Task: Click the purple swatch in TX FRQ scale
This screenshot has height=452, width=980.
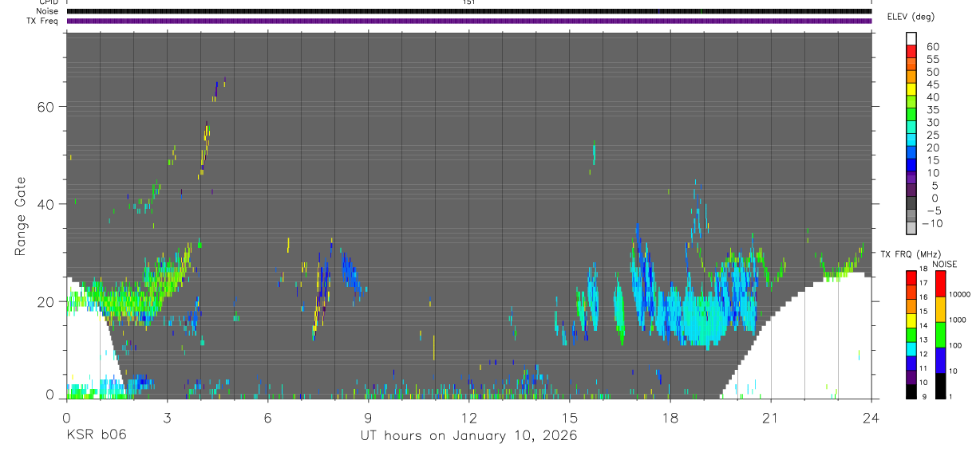Action: click(x=911, y=378)
